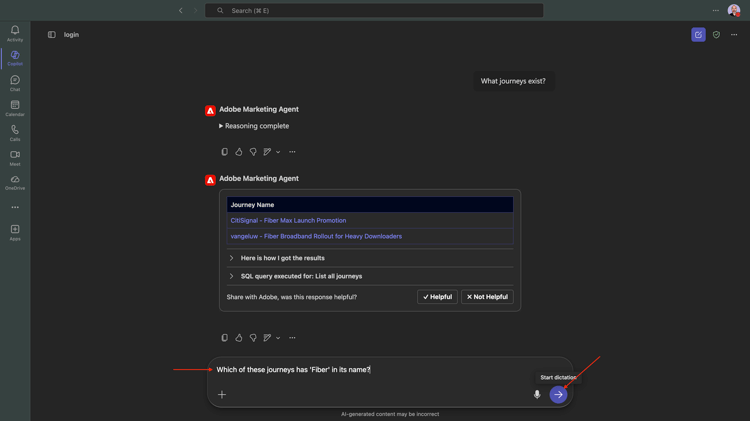
Task: Click the 'What journeys exist?' message bubble
Action: tap(513, 81)
